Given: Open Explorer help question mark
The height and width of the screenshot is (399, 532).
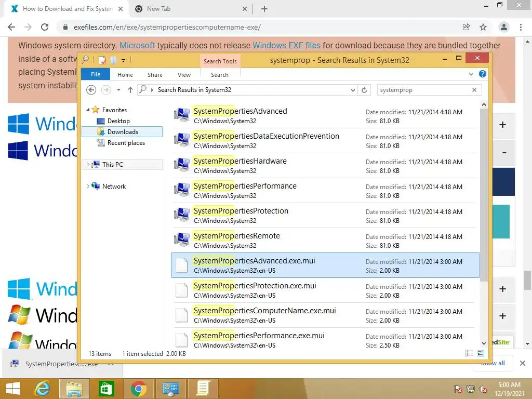Looking at the screenshot, I should coord(483,74).
